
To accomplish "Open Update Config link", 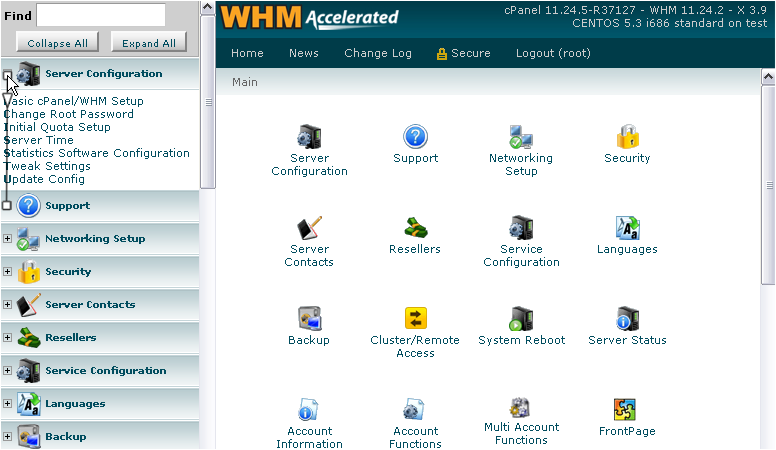I will (44, 179).
